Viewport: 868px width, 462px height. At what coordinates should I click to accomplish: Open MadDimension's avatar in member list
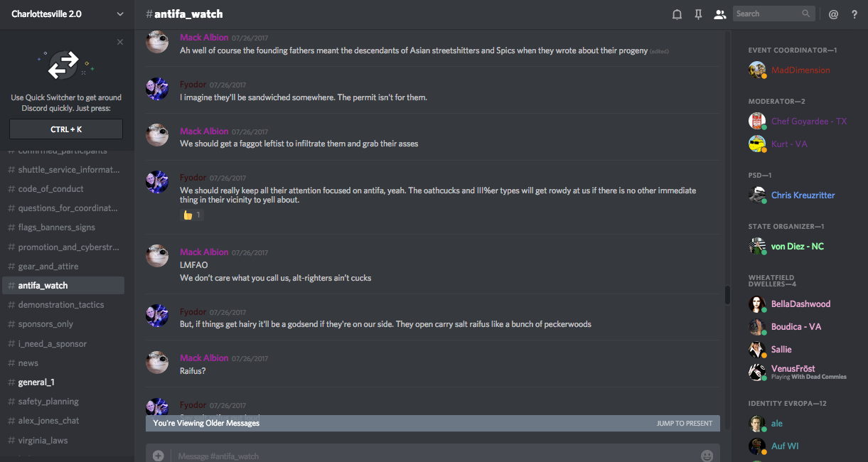tap(757, 70)
